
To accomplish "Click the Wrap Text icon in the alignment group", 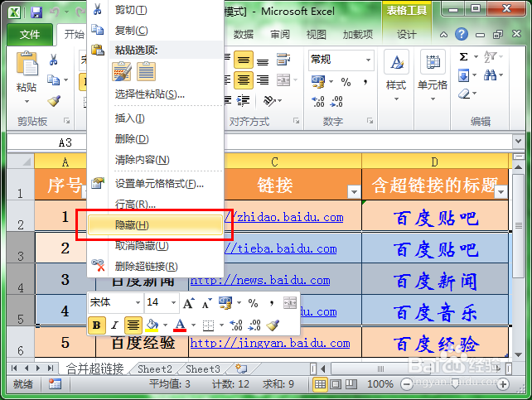I will point(283,60).
